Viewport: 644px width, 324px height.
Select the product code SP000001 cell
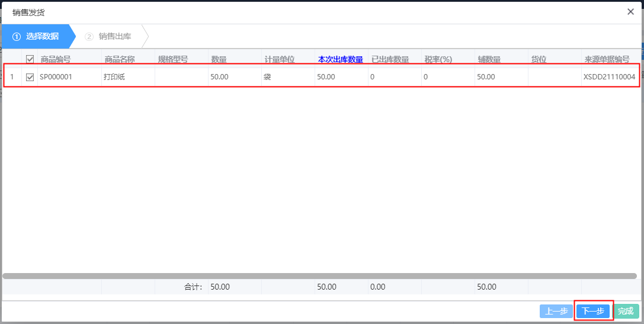point(69,77)
